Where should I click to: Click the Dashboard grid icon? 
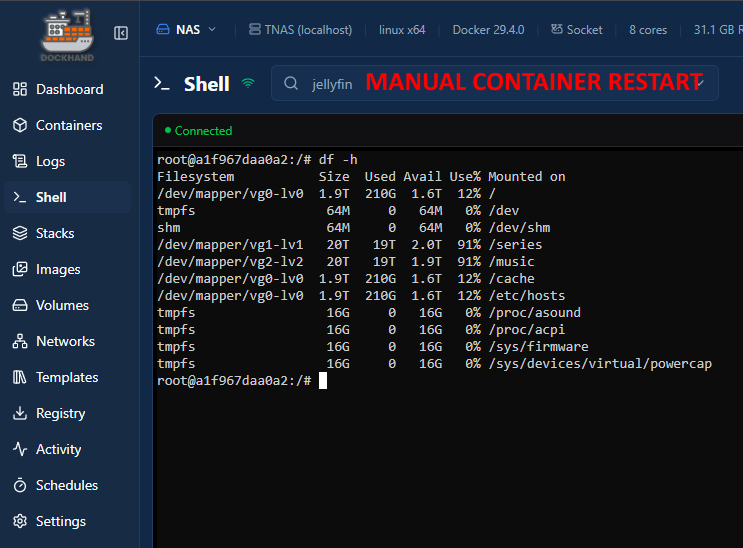click(20, 89)
